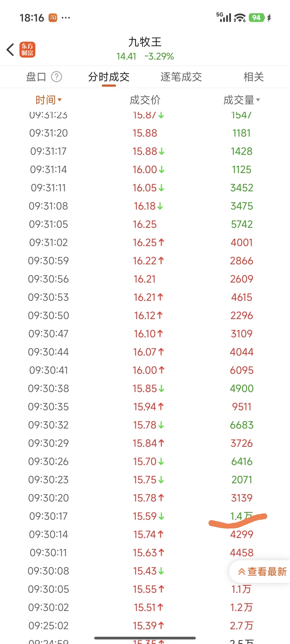Tap the Taobao notification icon in status bar

53,18
